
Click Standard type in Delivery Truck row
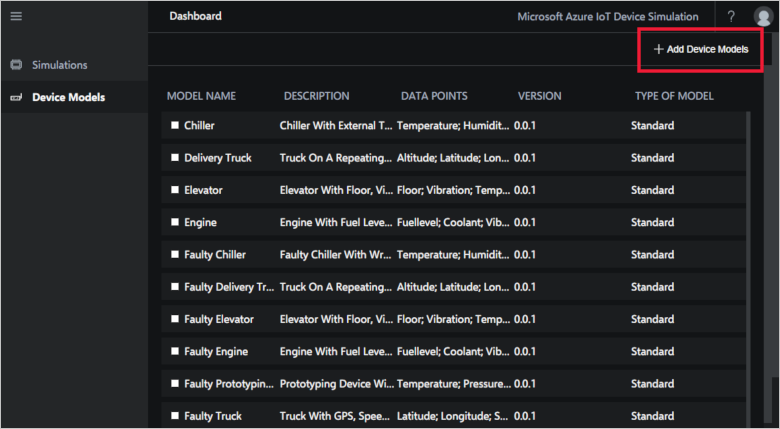click(653, 158)
